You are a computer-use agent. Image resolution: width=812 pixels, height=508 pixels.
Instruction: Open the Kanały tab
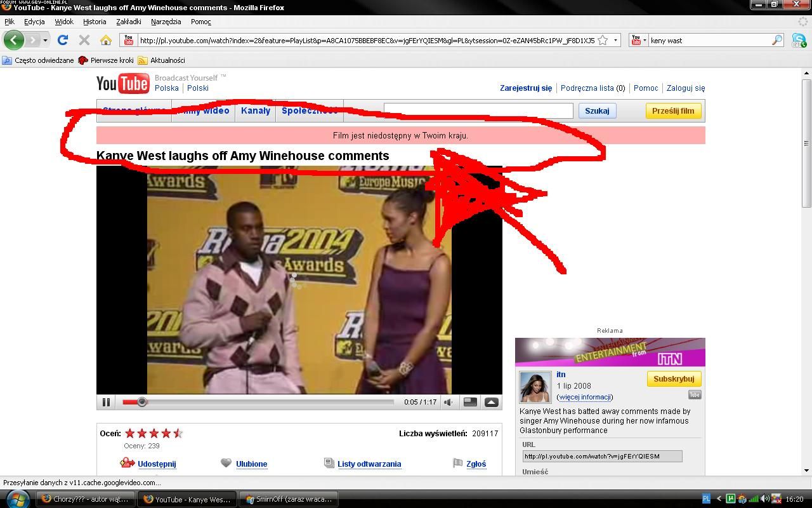(256, 110)
